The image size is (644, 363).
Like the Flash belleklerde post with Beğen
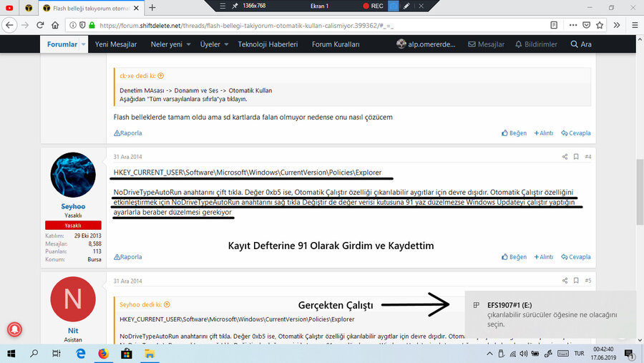(514, 132)
